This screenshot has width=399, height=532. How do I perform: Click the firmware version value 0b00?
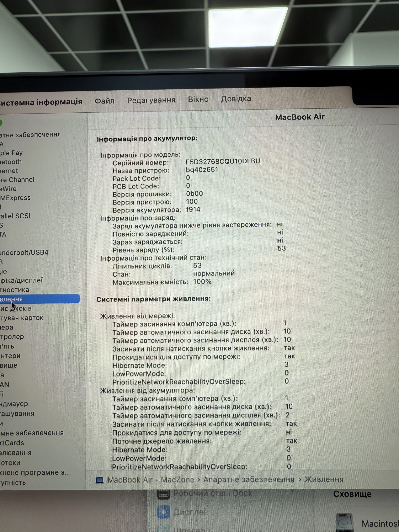click(194, 193)
